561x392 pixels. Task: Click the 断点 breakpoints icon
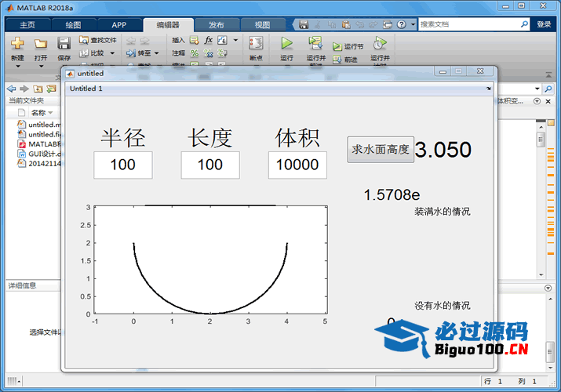(256, 43)
